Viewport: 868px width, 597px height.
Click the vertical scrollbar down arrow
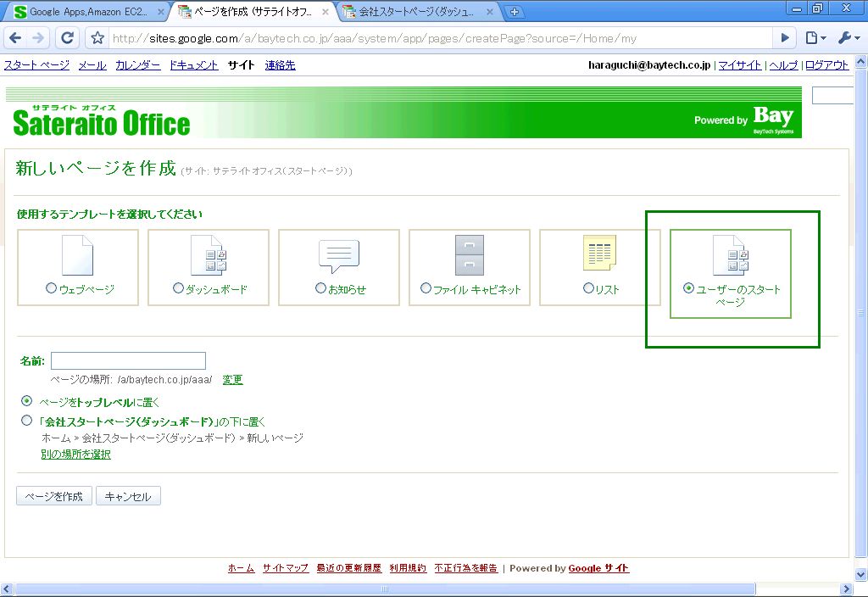[x=861, y=574]
